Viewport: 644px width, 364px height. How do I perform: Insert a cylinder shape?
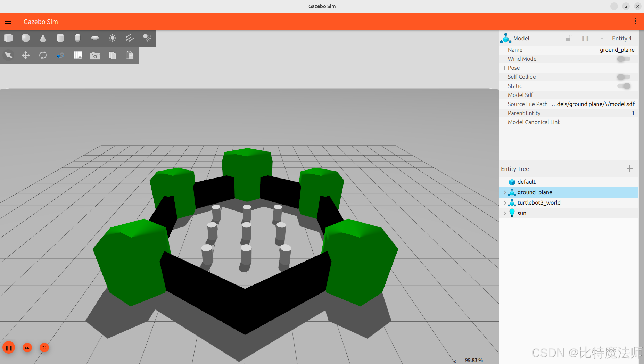click(x=60, y=38)
